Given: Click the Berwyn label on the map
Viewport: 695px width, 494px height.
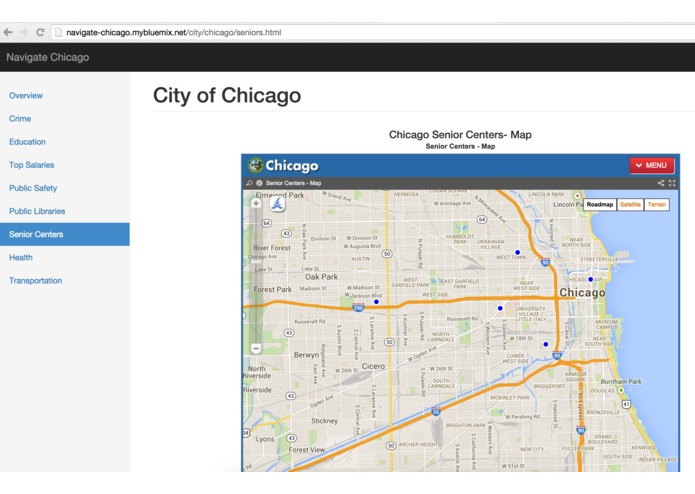Looking at the screenshot, I should click(306, 355).
